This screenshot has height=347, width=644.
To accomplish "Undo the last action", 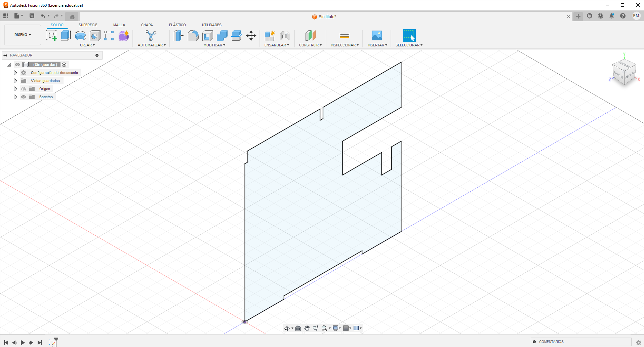I will pyautogui.click(x=43, y=16).
